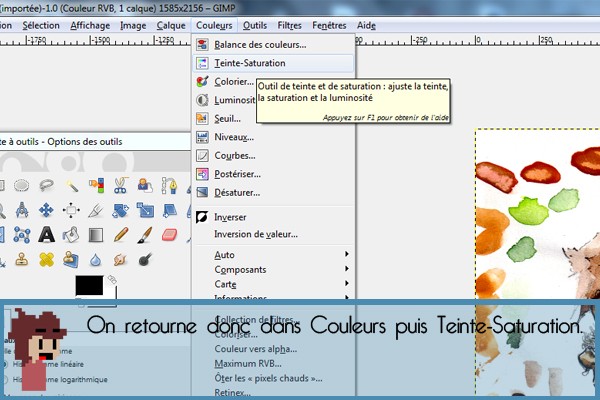Image resolution: width=600 pixels, height=400 pixels.
Task: Select the Scissors Select tool
Action: tap(120, 186)
